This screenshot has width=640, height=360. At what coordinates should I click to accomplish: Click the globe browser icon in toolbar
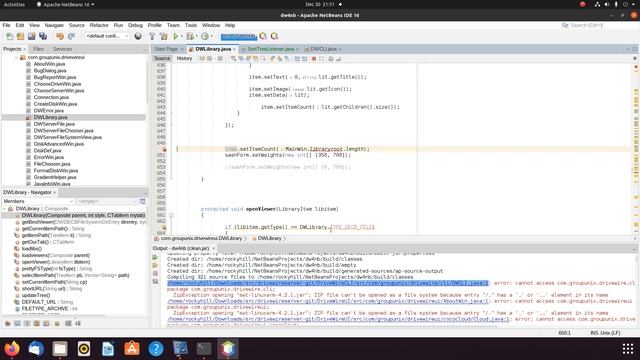138,36
